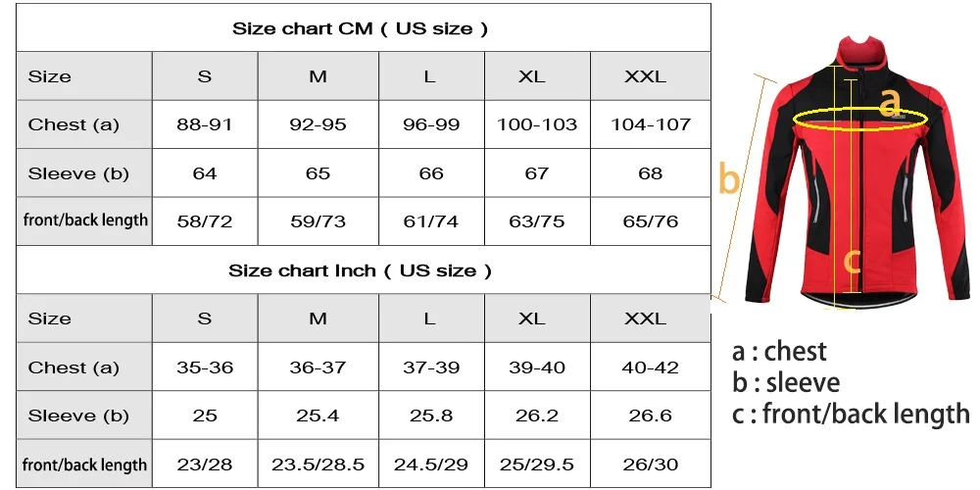The width and height of the screenshot is (980, 490).
Task: Click the Chest (a) row label in CM chart
Action: (x=73, y=124)
